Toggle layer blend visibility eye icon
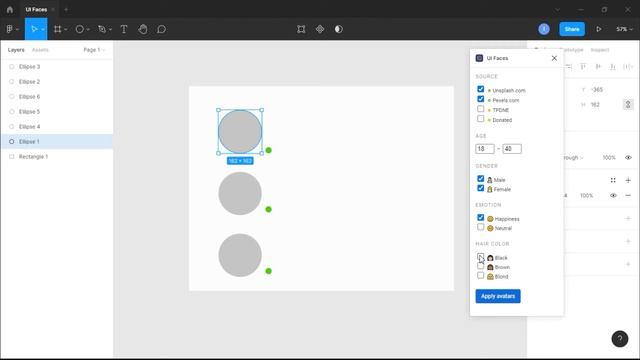 click(x=628, y=158)
